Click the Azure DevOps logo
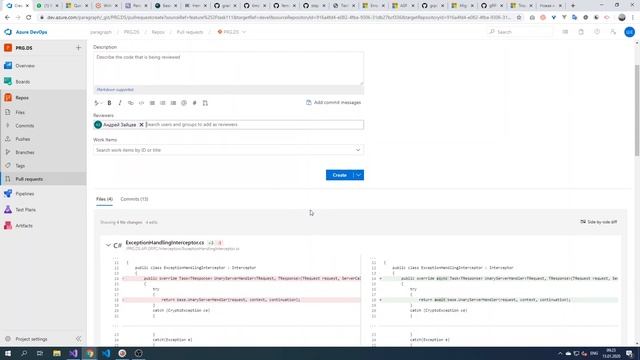Viewport: 640px width, 360px height. point(26,32)
